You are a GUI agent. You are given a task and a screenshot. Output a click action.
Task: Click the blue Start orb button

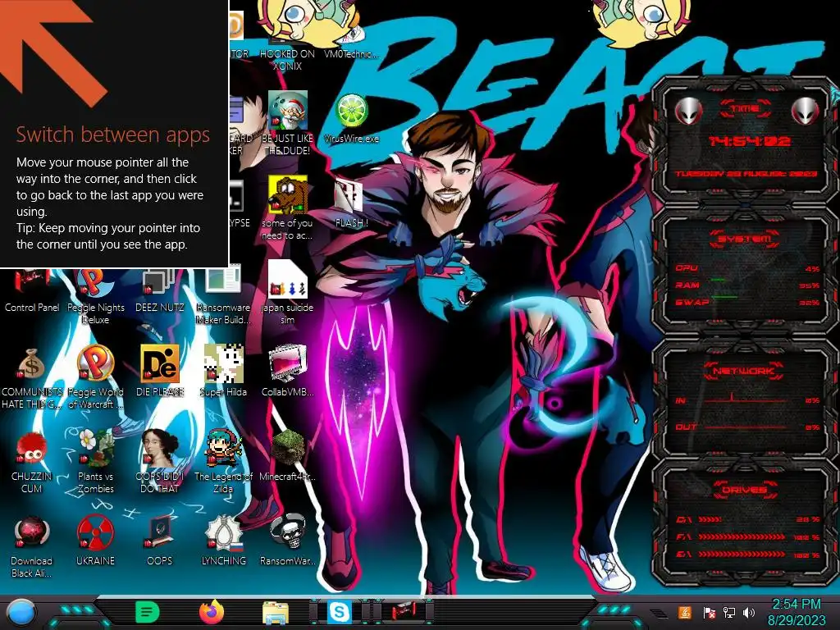pyautogui.click(x=21, y=612)
